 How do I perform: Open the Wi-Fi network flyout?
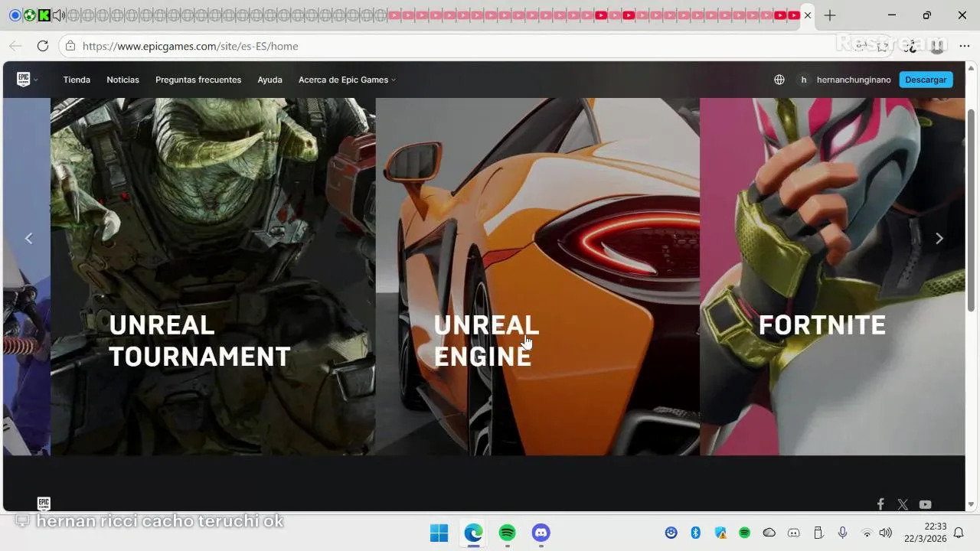867,533
